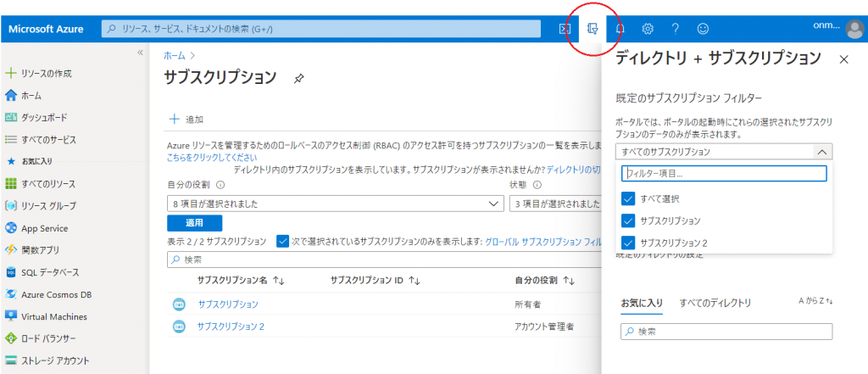Click the 適用 button
This screenshot has width=868, height=374.
195,223
